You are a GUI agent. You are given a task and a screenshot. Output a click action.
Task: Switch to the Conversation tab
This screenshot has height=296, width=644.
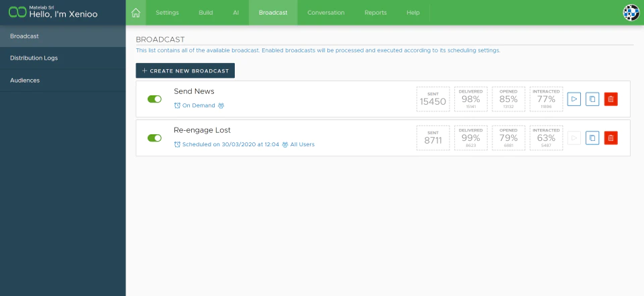(326, 13)
